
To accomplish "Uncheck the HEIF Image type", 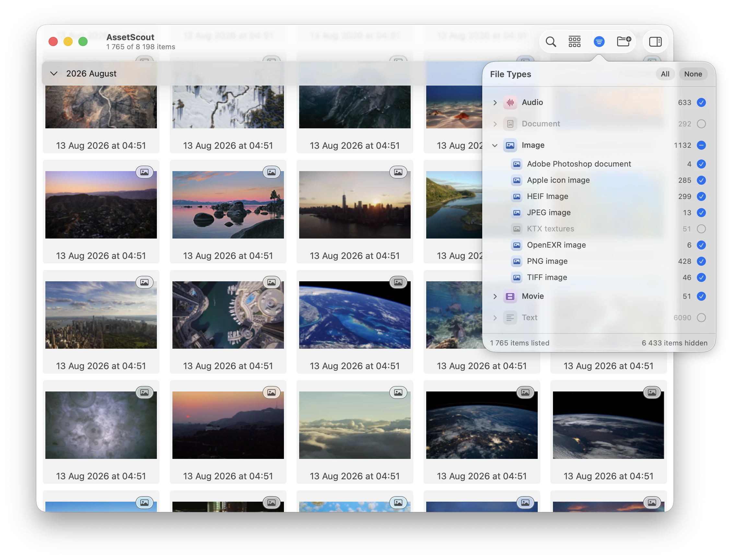I will pos(701,196).
